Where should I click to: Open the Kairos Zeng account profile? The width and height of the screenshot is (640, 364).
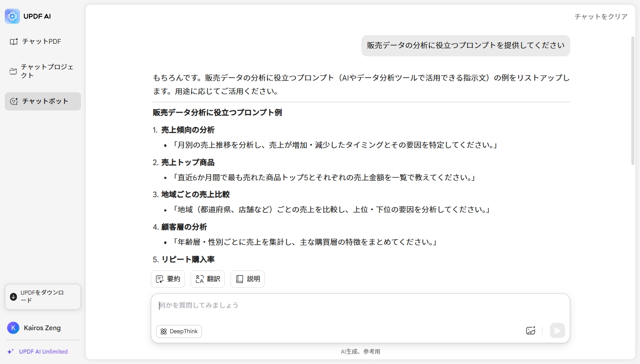coord(42,328)
